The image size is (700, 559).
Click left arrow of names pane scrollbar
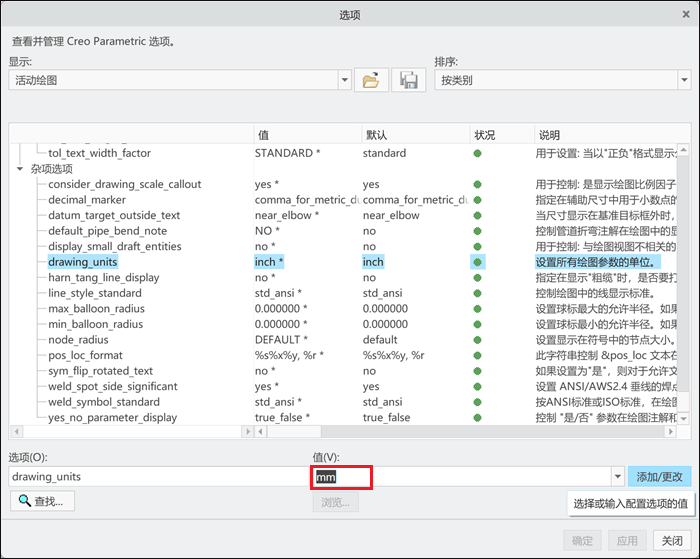point(17,431)
